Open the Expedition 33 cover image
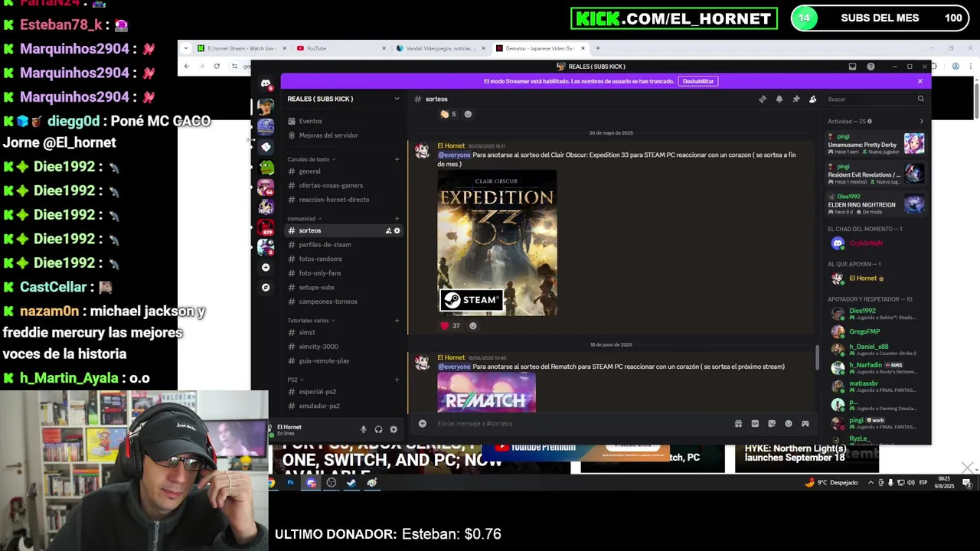 pos(497,243)
